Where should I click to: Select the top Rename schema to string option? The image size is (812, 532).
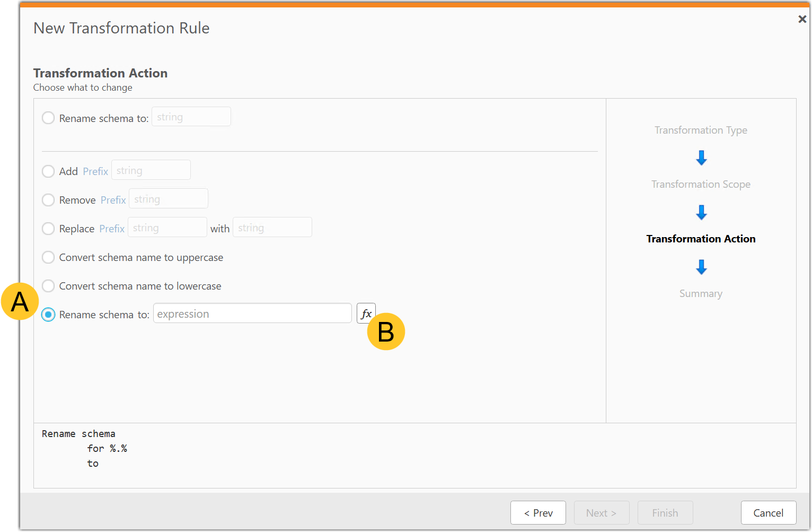48,118
